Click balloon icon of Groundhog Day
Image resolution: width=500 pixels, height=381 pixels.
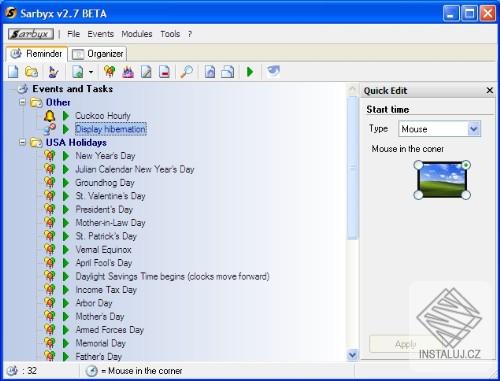click(49, 182)
